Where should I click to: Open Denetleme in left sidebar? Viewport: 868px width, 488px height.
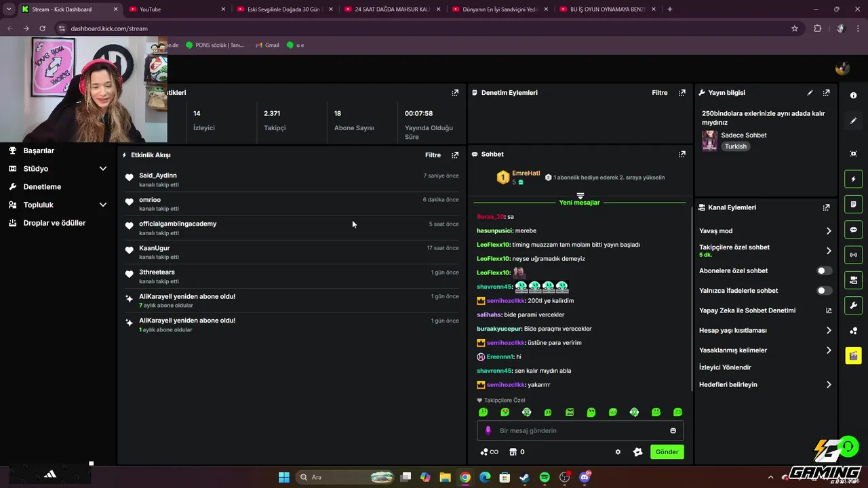[42, 186]
